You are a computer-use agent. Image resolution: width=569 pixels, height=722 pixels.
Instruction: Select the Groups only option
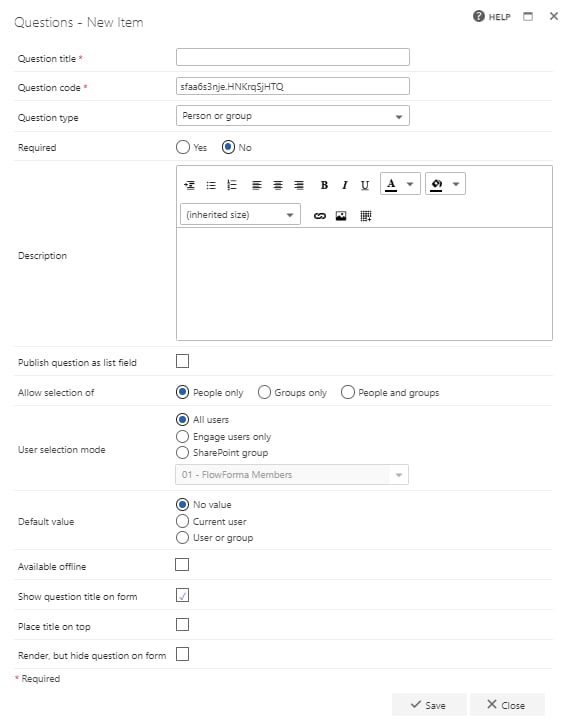coord(264,392)
